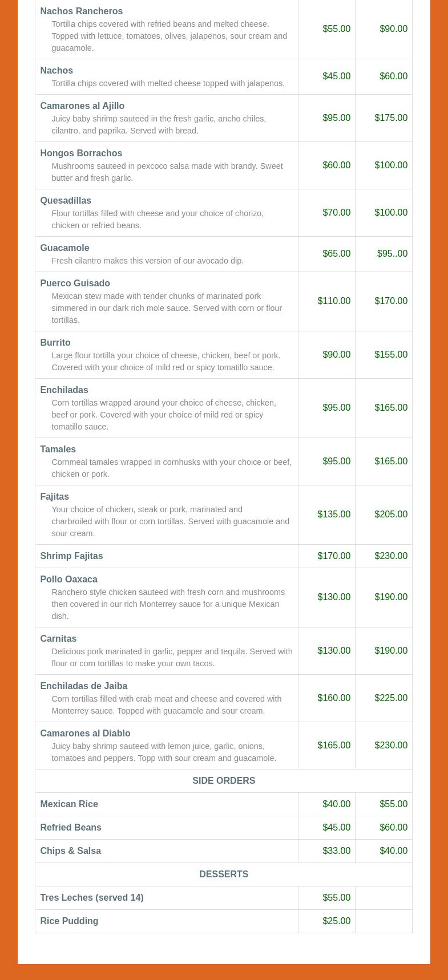Screen dimensions: 448x980
Task: Select the Shrimp Fajitas row title
Action: pos(71,556)
